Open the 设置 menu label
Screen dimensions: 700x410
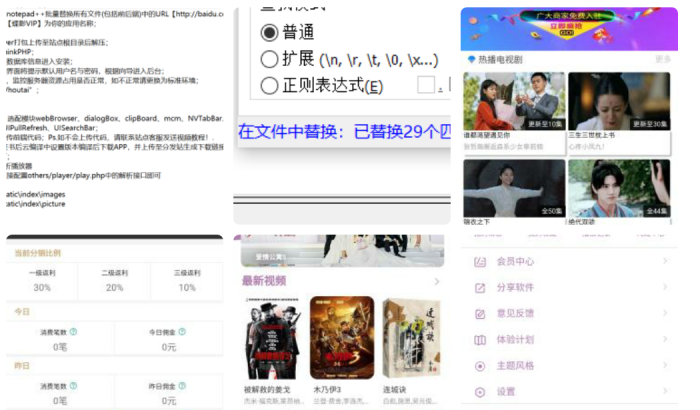point(506,392)
